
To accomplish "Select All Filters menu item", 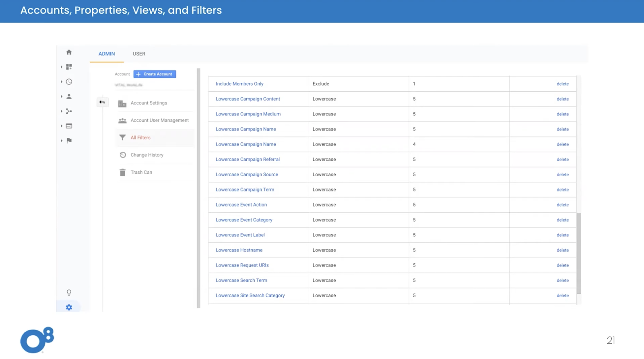I will point(140,137).
